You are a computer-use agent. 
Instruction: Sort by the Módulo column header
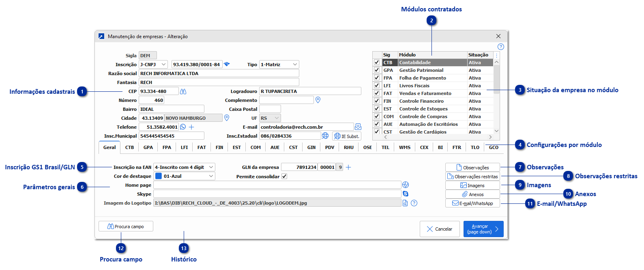coord(432,55)
